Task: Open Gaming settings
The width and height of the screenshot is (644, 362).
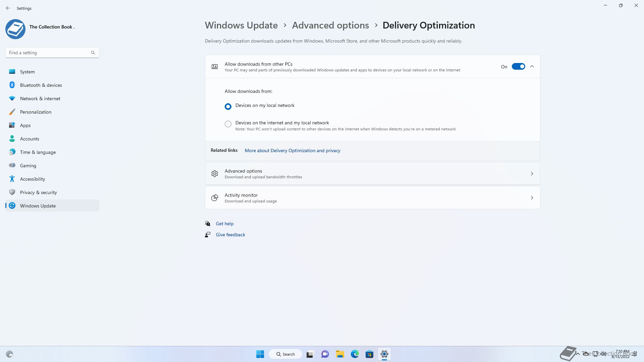Action: [x=52, y=166]
